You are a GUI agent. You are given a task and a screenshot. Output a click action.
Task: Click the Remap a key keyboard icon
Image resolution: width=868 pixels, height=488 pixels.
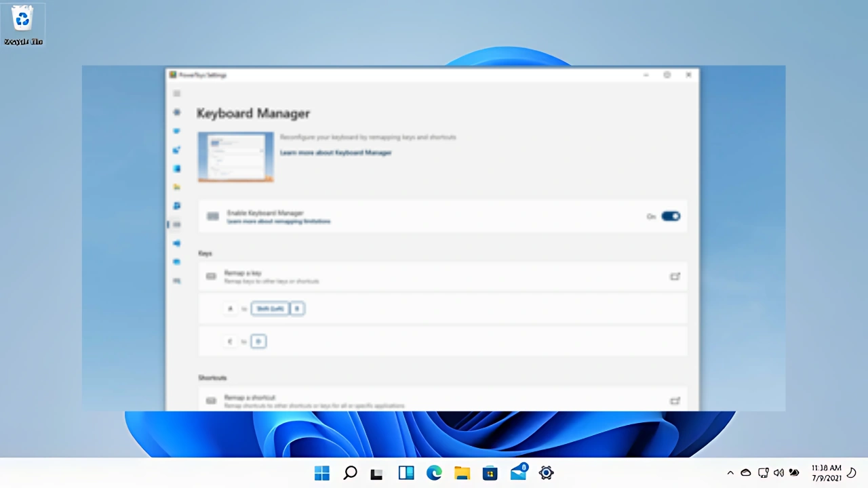tap(211, 277)
